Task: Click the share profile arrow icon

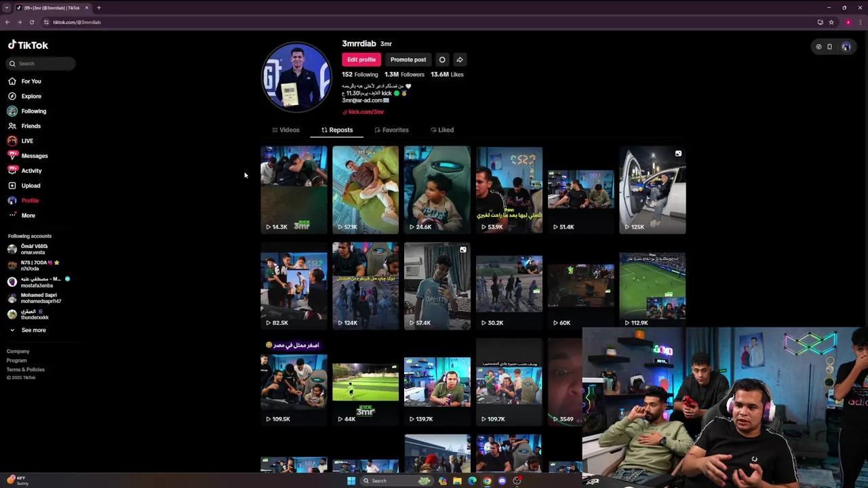Action: [460, 60]
